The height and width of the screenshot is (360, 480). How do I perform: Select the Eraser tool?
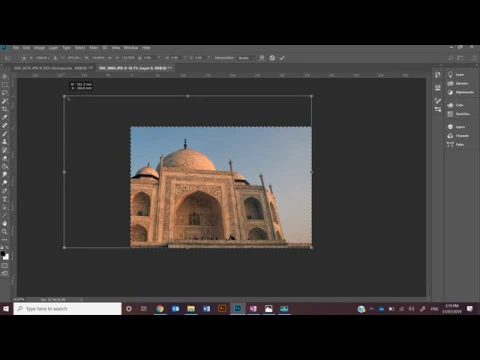click(x=5, y=158)
